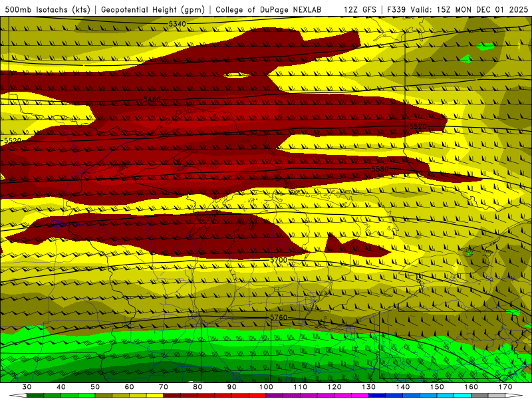
Task: Click the yellow swatch in the bottom color bar
Action: pyautogui.click(x=155, y=396)
